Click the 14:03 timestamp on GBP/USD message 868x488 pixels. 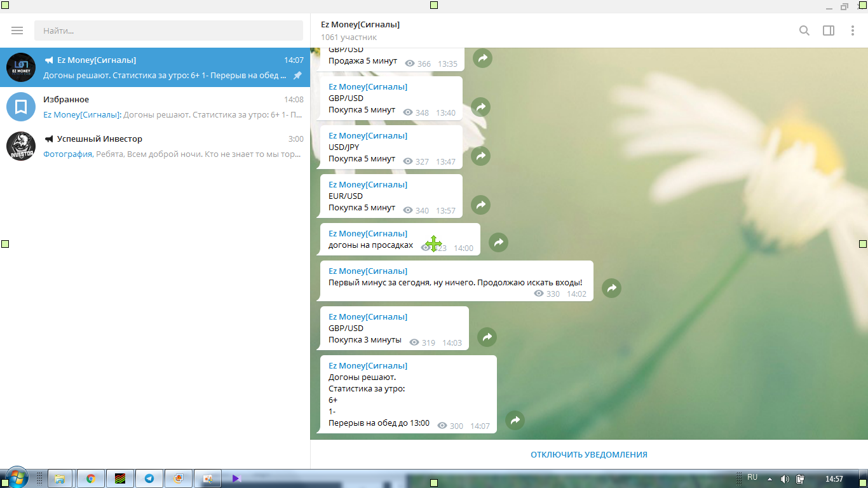[452, 343]
